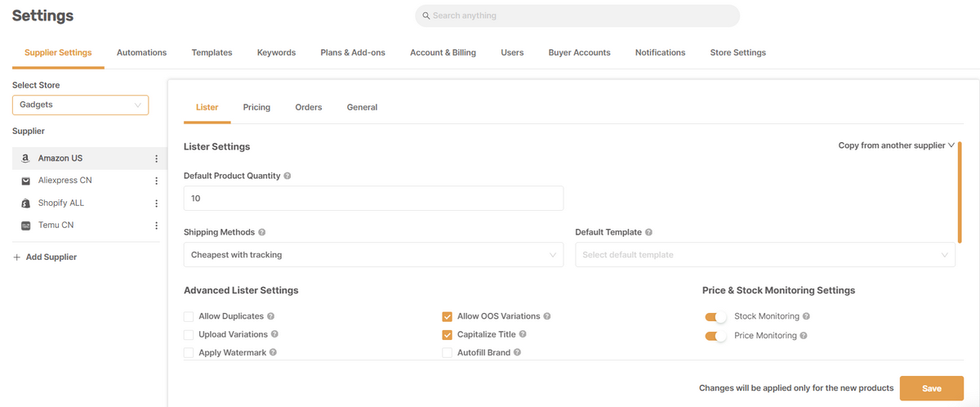Select the Lister sub-tab
The image size is (980, 407).
tap(207, 107)
